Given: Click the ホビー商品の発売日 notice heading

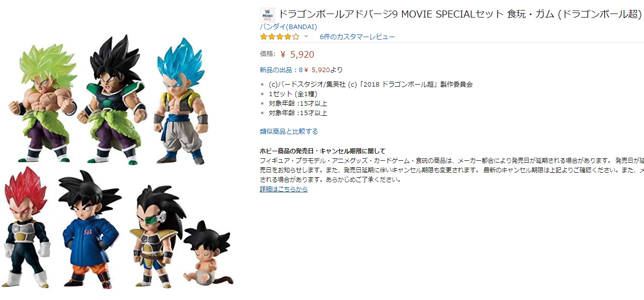Looking at the screenshot, I should coord(322,151).
